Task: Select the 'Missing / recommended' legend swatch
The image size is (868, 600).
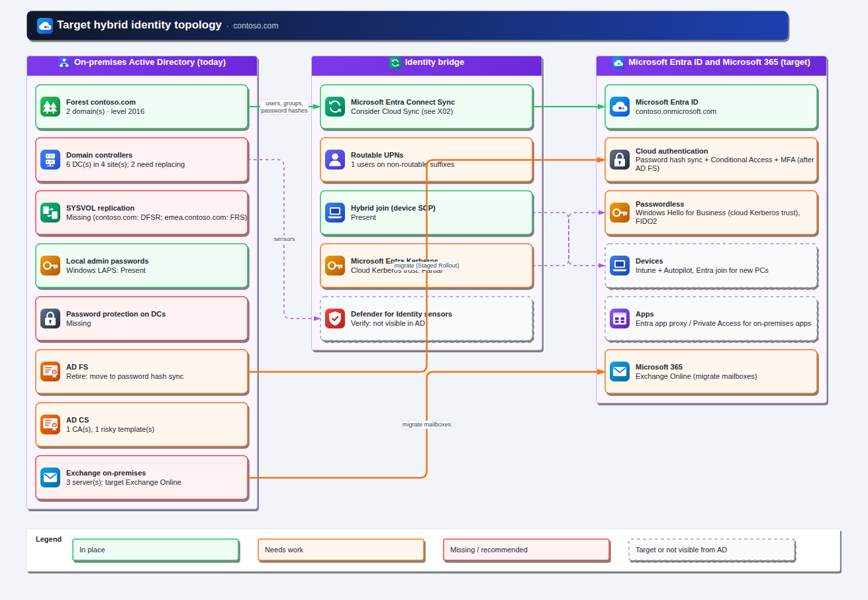Action: click(526, 550)
